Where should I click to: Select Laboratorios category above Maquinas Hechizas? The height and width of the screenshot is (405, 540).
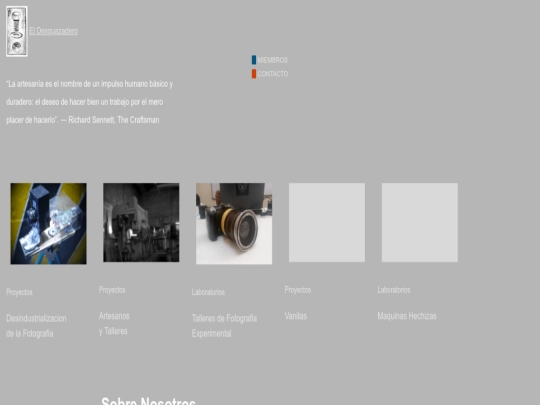coord(394,290)
